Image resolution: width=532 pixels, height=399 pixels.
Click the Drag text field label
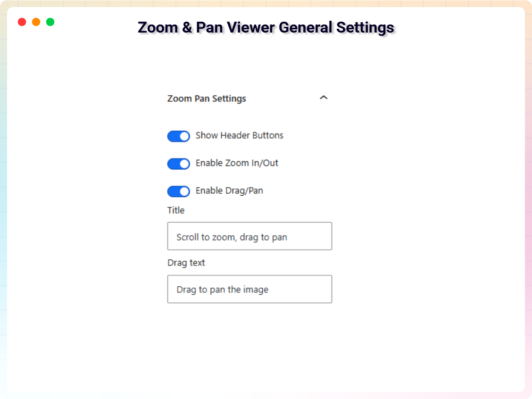point(186,263)
